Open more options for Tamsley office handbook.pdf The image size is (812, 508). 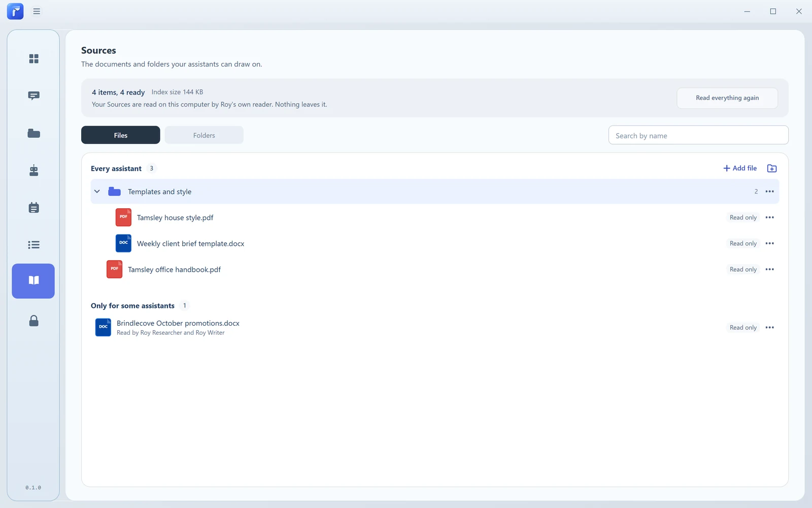coord(769,269)
